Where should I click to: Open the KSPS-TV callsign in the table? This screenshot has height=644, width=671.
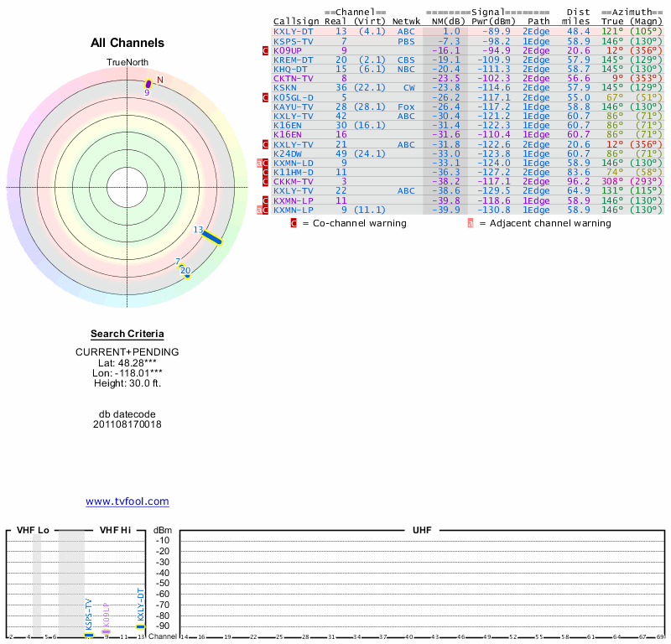(293, 40)
